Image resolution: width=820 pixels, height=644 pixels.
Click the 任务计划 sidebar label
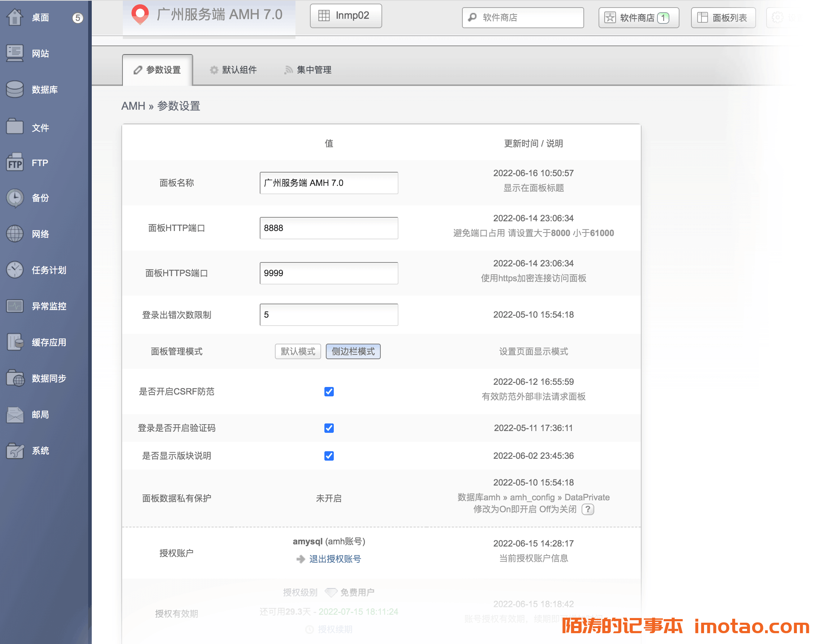pyautogui.click(x=49, y=270)
